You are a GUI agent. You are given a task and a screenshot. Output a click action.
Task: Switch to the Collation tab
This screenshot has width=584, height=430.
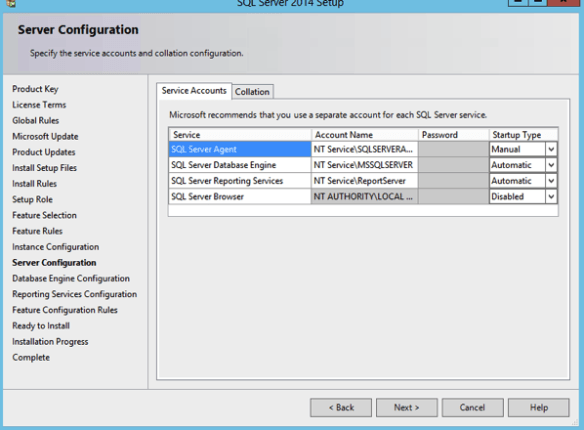[252, 92]
